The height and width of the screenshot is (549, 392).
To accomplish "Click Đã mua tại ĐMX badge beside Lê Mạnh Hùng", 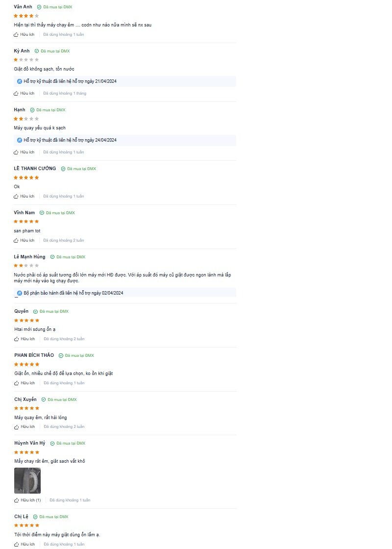I will [x=68, y=257].
